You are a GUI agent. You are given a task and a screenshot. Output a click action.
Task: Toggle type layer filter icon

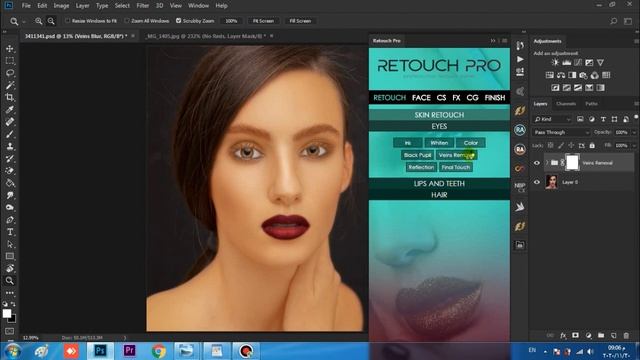[x=603, y=119]
